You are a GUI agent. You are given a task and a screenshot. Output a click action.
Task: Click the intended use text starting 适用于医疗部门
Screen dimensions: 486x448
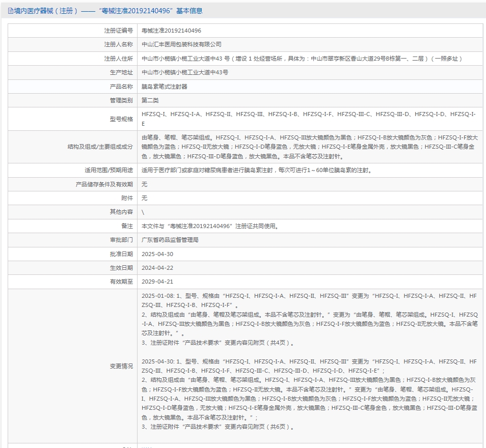tap(257, 170)
